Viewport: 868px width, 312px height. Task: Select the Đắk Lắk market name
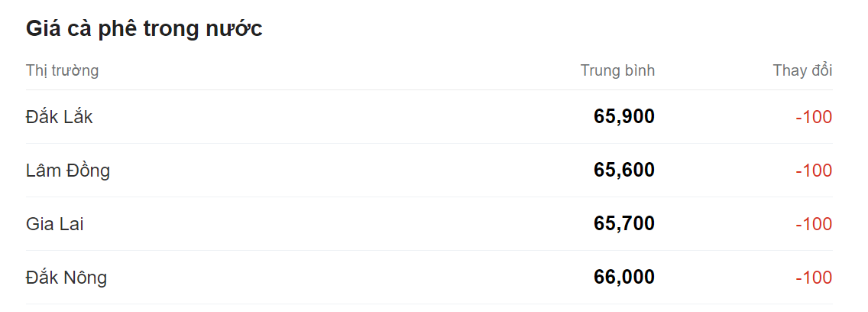(x=60, y=117)
